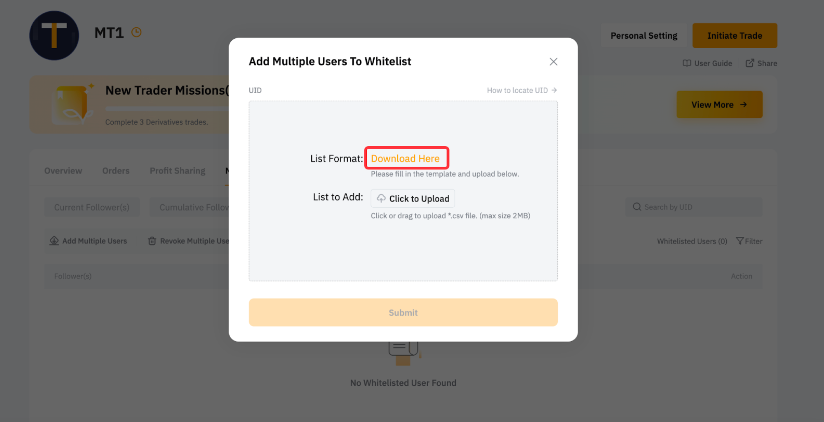Select the Current Follower(s) filter
824x422 pixels.
pos(92,207)
